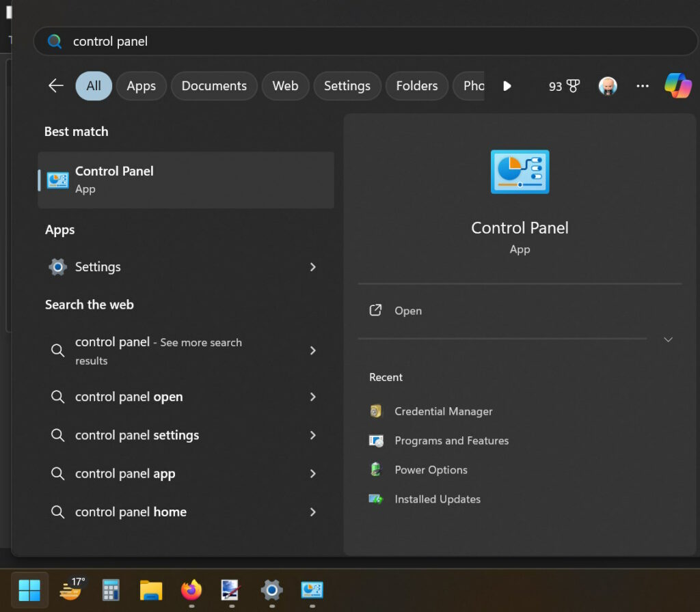The height and width of the screenshot is (612, 700).
Task: Click the user profile avatar
Action: (x=608, y=85)
